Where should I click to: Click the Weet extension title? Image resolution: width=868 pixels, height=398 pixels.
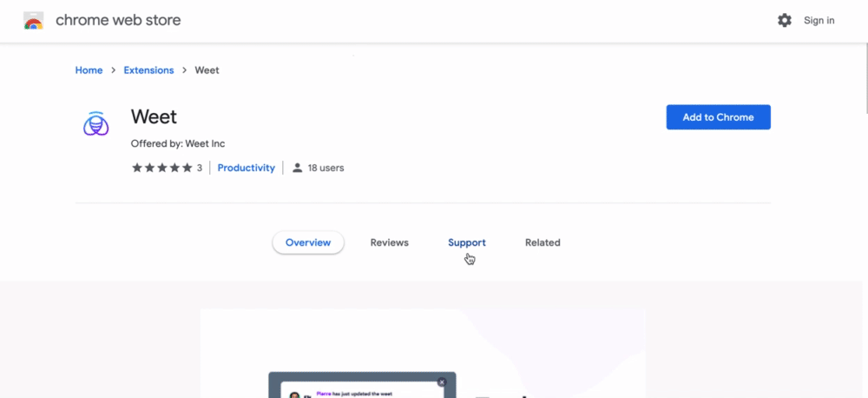pos(154,117)
